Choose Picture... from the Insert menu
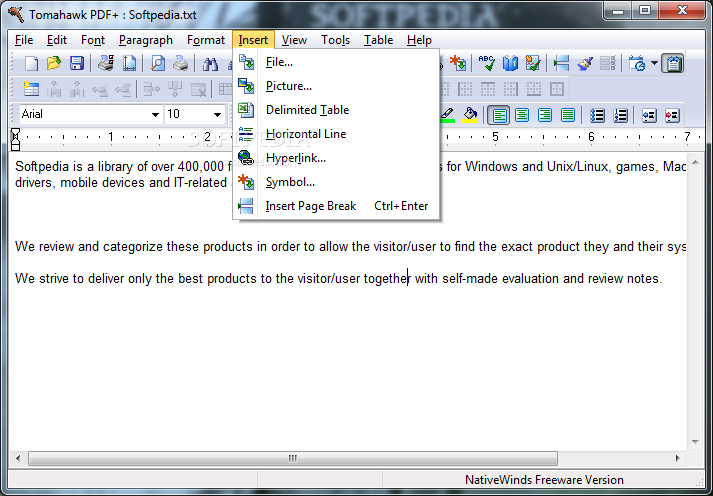713x496 pixels. [336, 86]
